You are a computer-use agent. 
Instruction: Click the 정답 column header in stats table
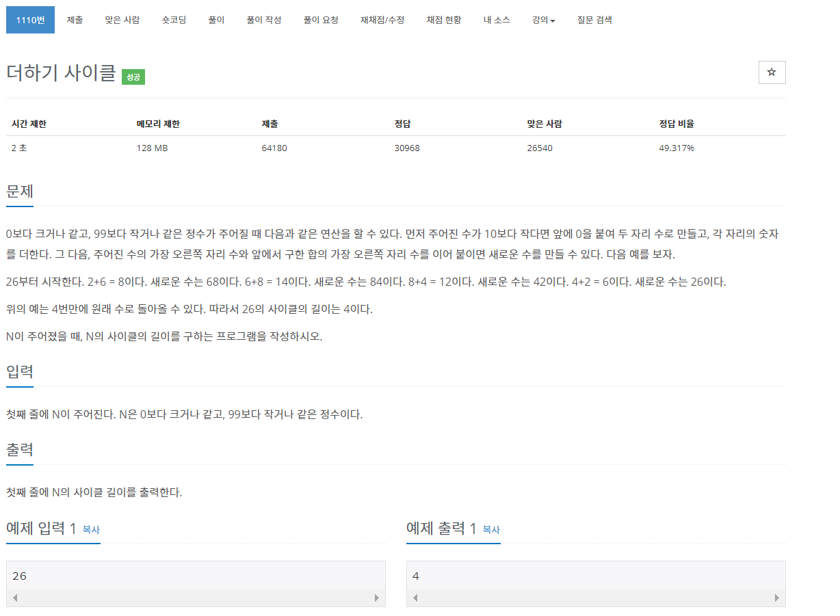(x=402, y=124)
